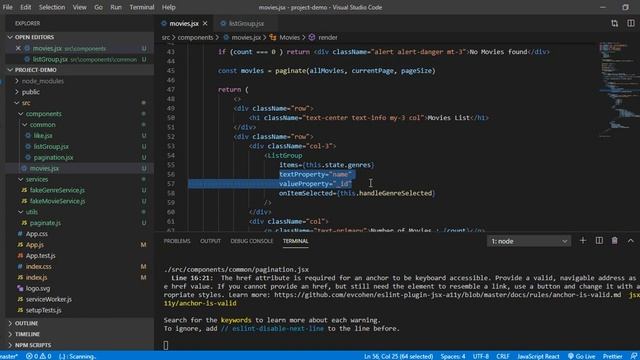Open the View menu
640x360 pixels.
click(x=79, y=7)
